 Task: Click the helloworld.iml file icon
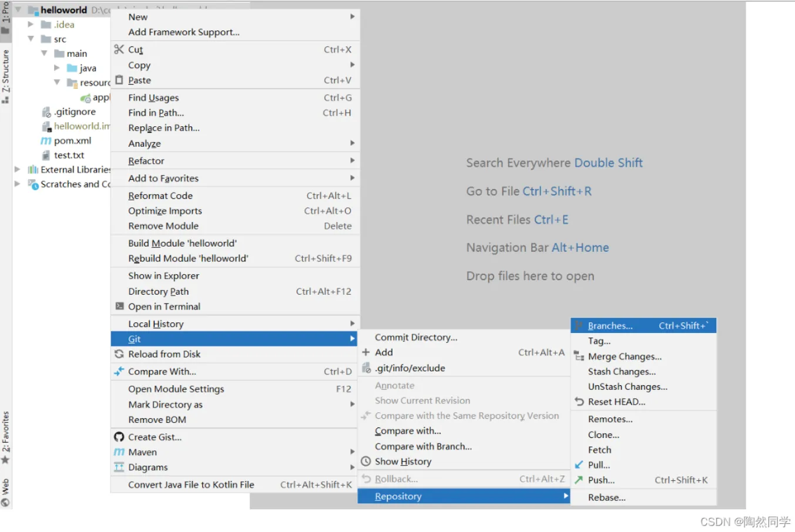[x=46, y=126]
